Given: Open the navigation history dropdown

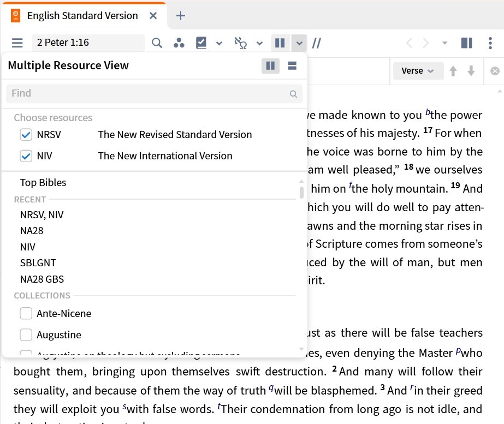Looking at the screenshot, I should point(445,43).
